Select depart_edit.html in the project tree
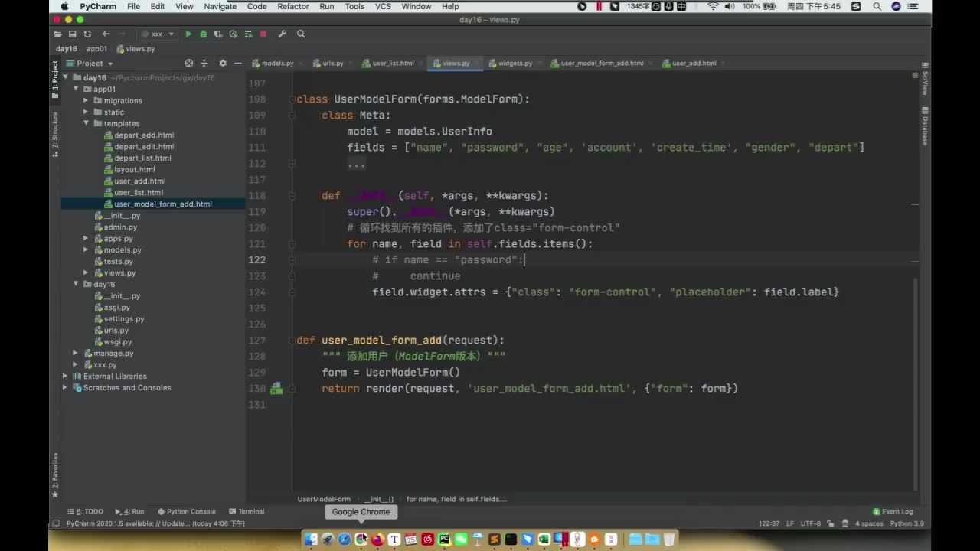 144,146
